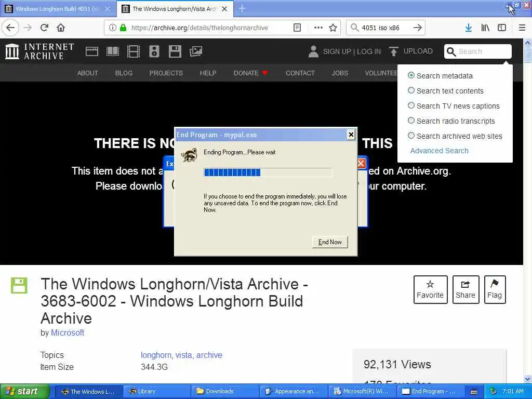532x399 pixels.
Task: Toggle reader view icon in address bar
Action: 297,28
